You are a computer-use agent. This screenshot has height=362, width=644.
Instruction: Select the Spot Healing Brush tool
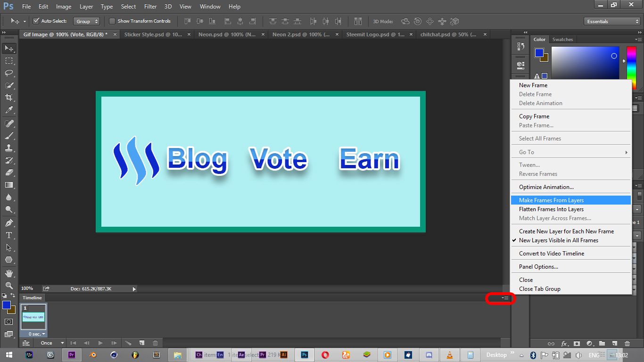[x=9, y=123]
